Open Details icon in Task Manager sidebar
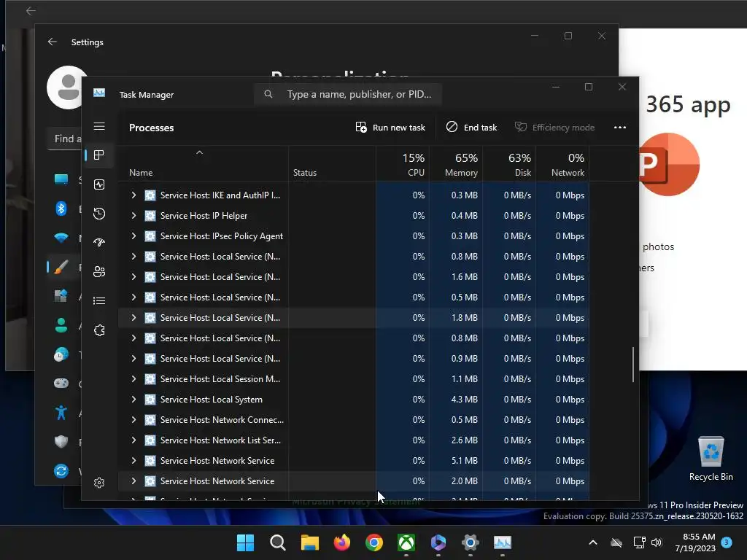The width and height of the screenshot is (747, 560). pyautogui.click(x=99, y=301)
